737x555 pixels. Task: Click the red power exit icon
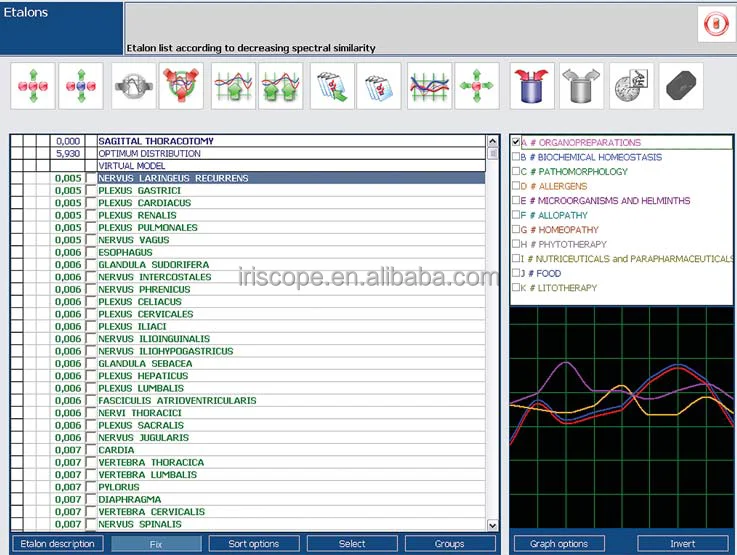[x=714, y=24]
